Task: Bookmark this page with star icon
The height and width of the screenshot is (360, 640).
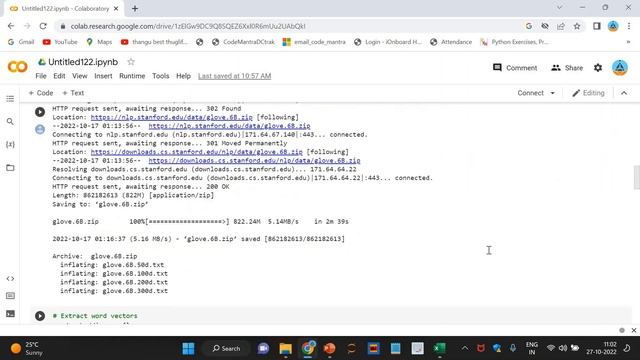Action: click(577, 26)
